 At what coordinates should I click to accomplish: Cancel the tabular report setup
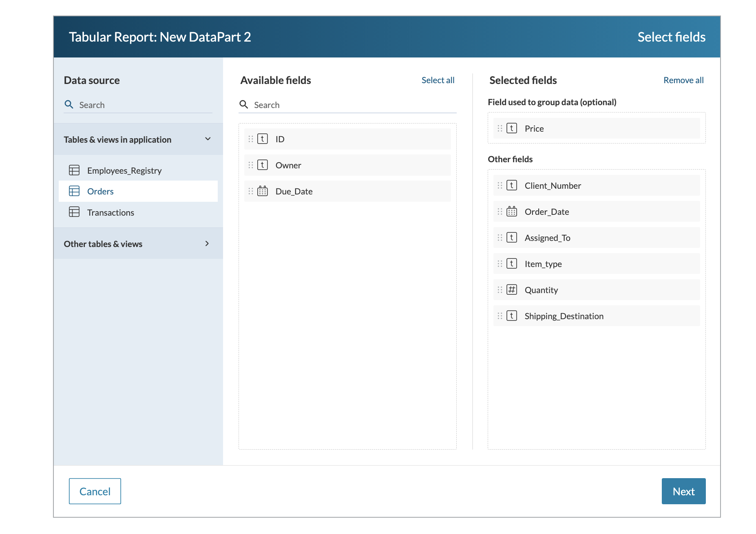click(x=95, y=491)
